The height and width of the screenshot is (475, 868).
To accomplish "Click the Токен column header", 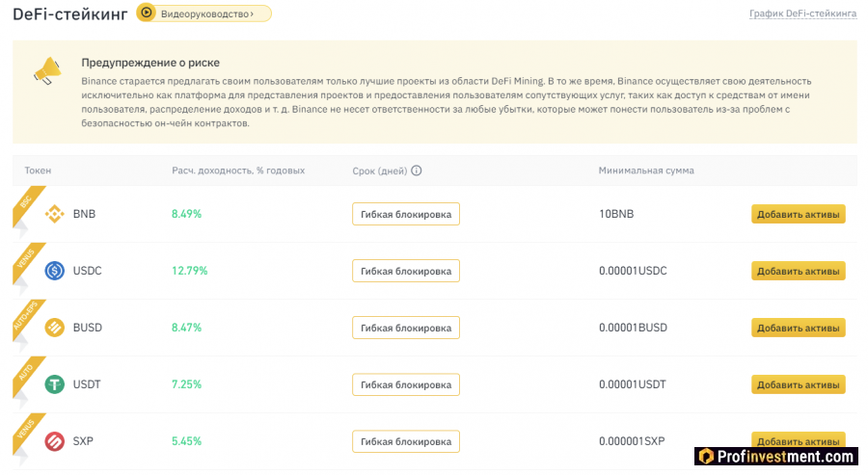I will tap(38, 171).
